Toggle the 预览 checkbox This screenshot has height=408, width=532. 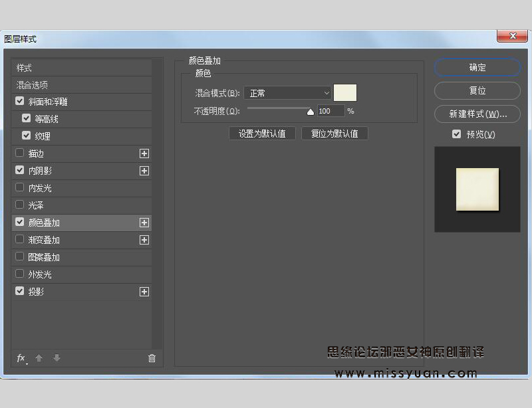click(x=457, y=134)
